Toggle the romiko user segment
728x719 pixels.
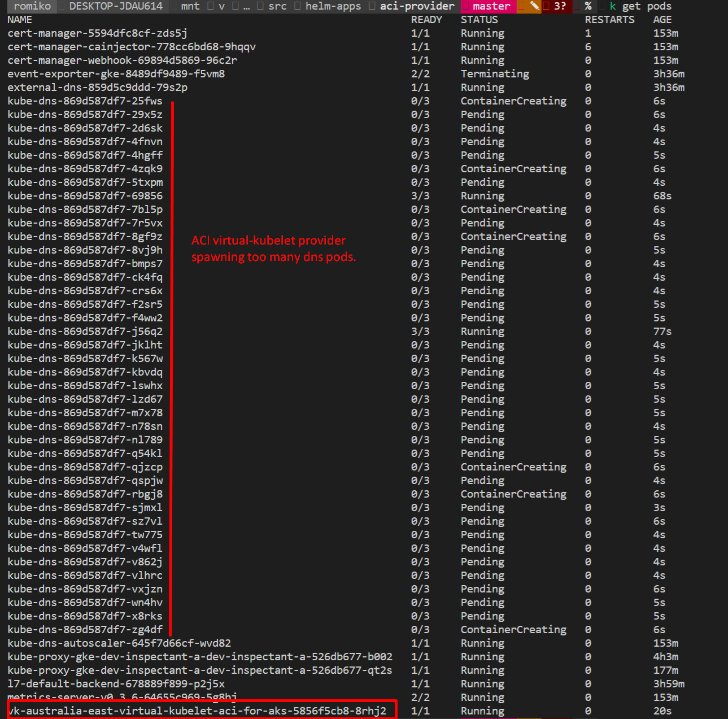tap(31, 7)
